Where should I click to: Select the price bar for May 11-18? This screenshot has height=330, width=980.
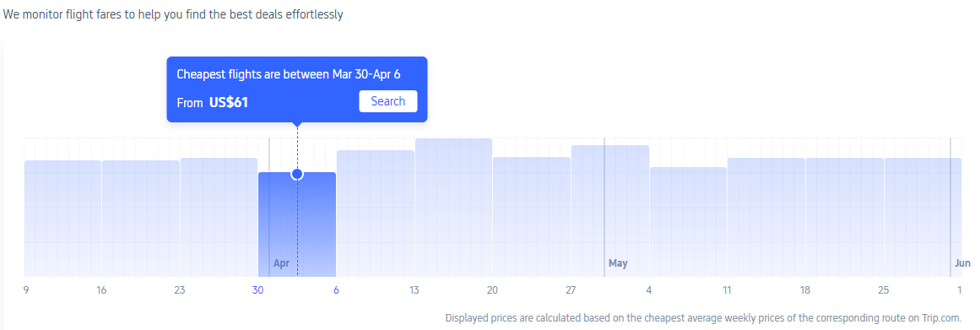click(x=766, y=218)
